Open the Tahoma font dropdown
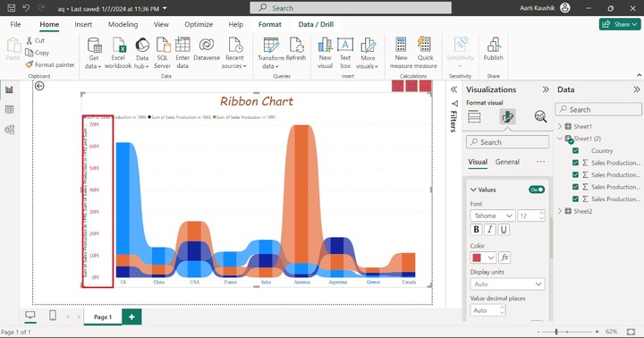644x338 pixels. [493, 215]
